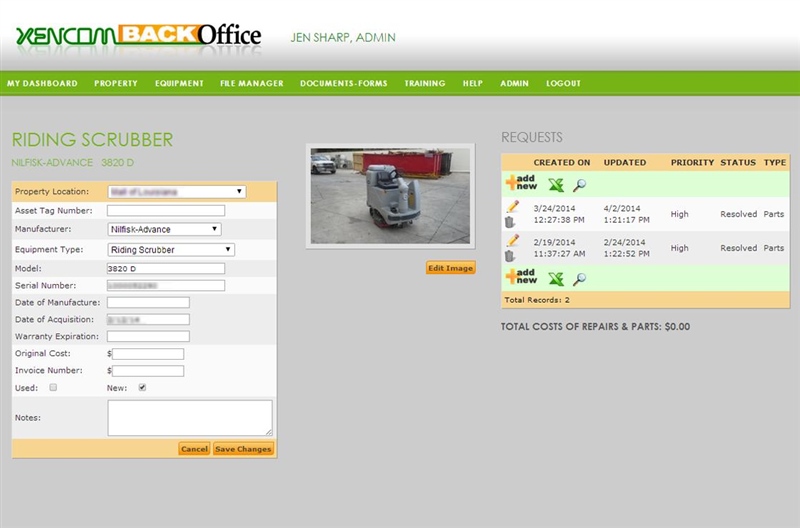
Task: Click the bottom magnifier search icon
Action: coord(579,279)
